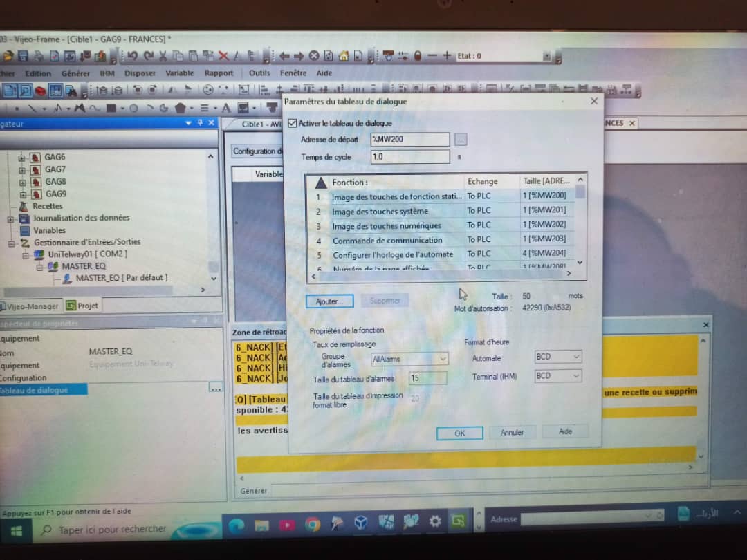Open the Terminal (IHM) BCD dropdown
This screenshot has width=747, height=560.
[x=575, y=375]
